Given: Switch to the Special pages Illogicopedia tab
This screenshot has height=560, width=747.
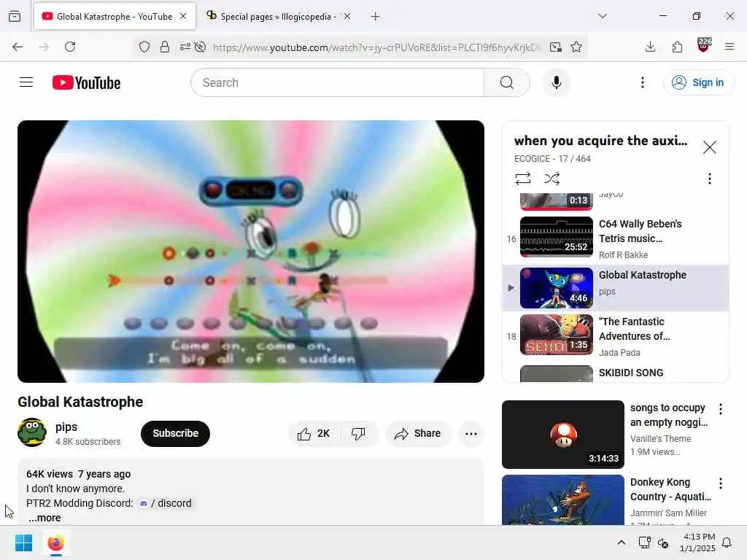Looking at the screenshot, I should [278, 17].
